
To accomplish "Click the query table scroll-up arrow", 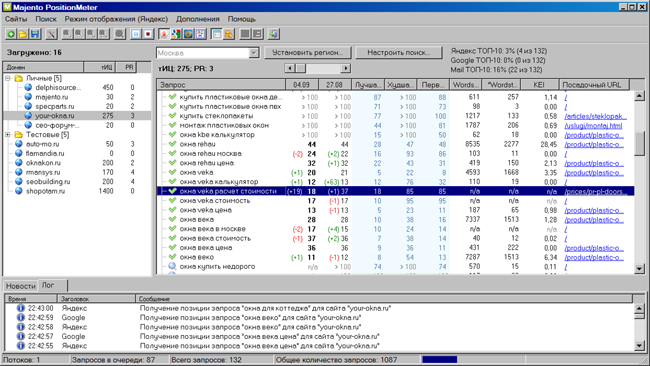I will 640,96.
